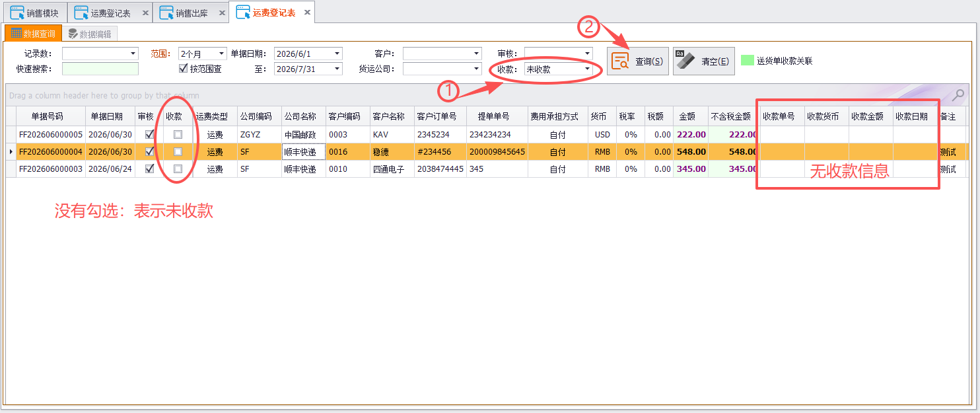This screenshot has width=980, height=413.
Task: Open the end date picker 2026/7/31
Action: pyautogui.click(x=337, y=69)
